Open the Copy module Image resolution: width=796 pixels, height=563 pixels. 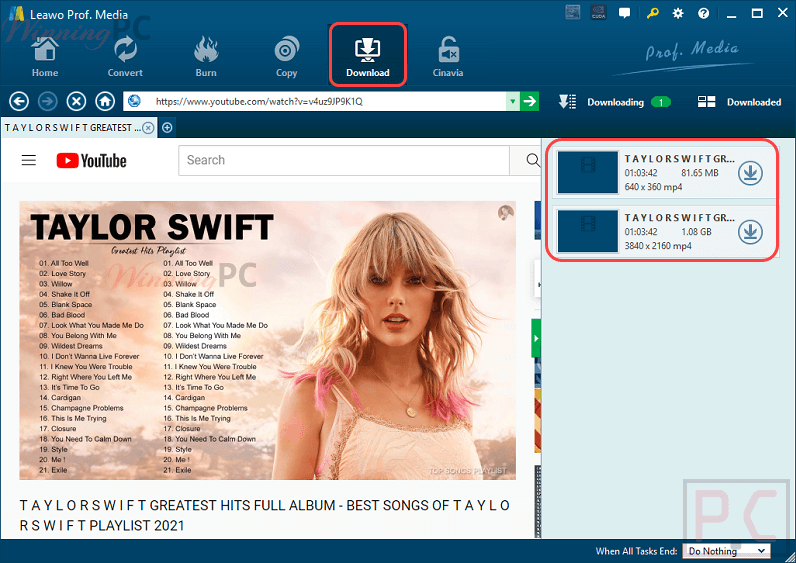pos(287,56)
